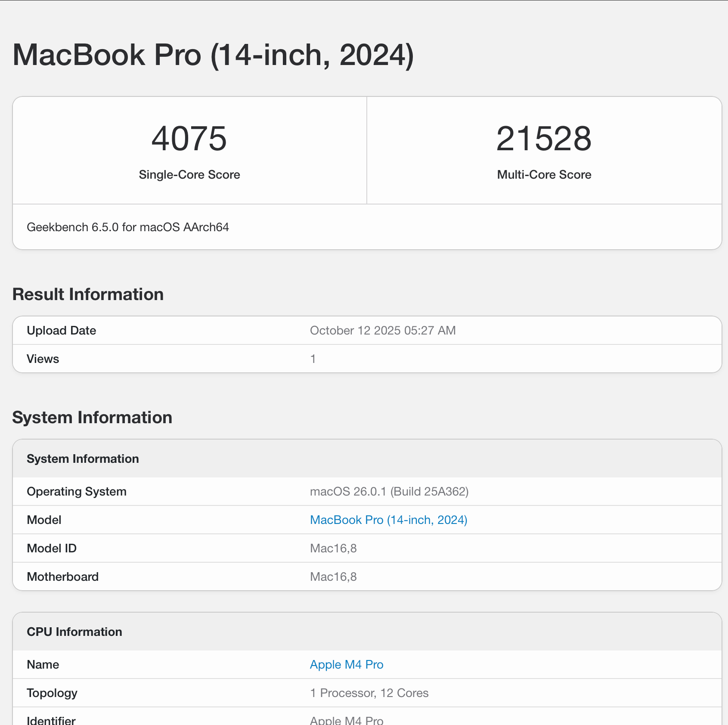Click the CPU Information table header
This screenshot has width=728, height=725.
[74, 632]
